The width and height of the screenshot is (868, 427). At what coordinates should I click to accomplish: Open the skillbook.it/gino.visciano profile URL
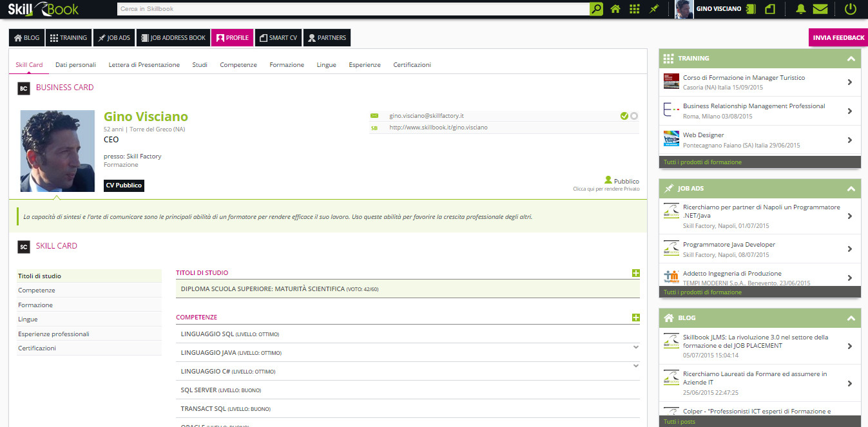click(x=438, y=128)
